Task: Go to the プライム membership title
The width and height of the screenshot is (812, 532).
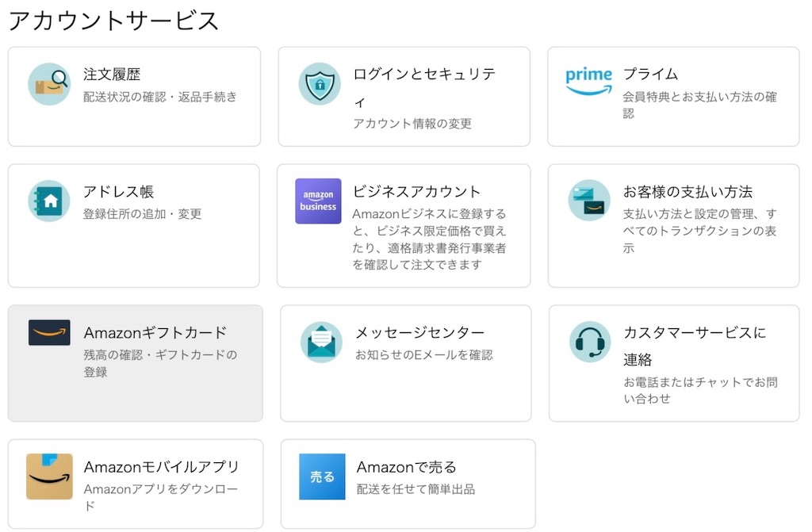Action: [x=650, y=75]
